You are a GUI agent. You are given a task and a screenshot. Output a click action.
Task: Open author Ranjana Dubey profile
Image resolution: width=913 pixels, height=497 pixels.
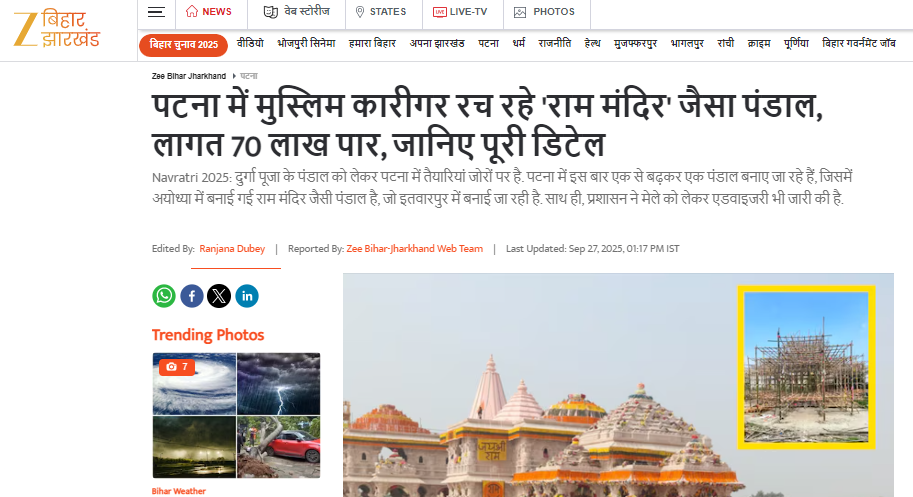pos(232,249)
